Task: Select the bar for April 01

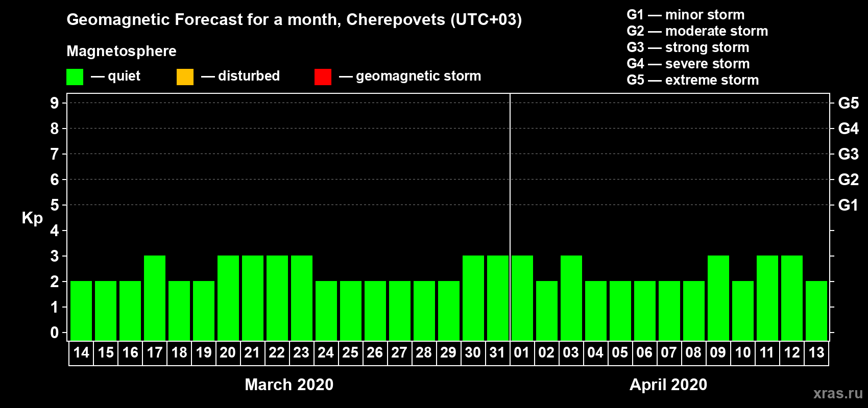Action: click(522, 298)
